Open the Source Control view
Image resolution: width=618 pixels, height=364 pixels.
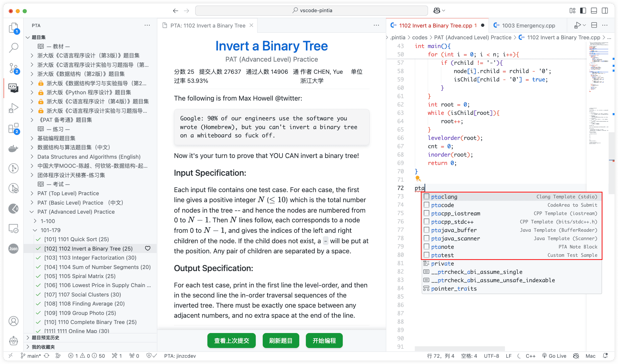click(x=14, y=68)
